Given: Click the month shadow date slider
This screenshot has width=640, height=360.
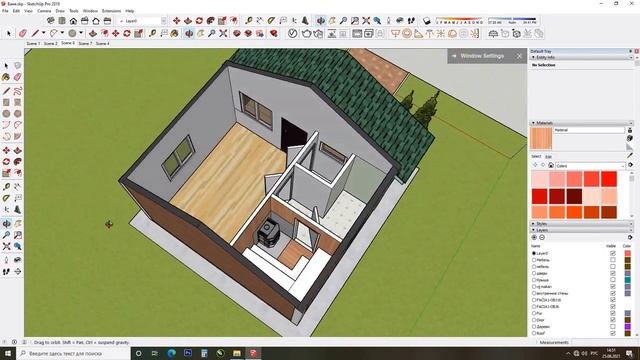Looking at the screenshot, I should pyautogui.click(x=459, y=20).
